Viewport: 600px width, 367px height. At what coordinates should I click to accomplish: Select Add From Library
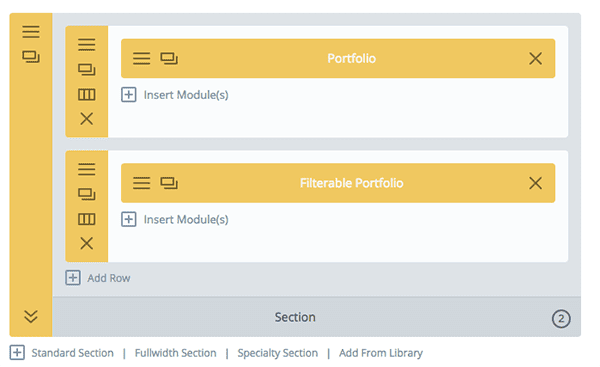(381, 353)
